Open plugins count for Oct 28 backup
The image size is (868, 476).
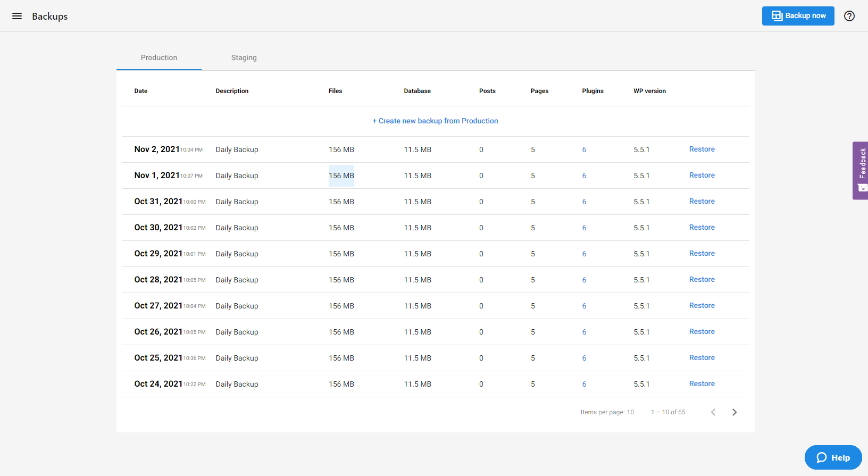pos(584,280)
